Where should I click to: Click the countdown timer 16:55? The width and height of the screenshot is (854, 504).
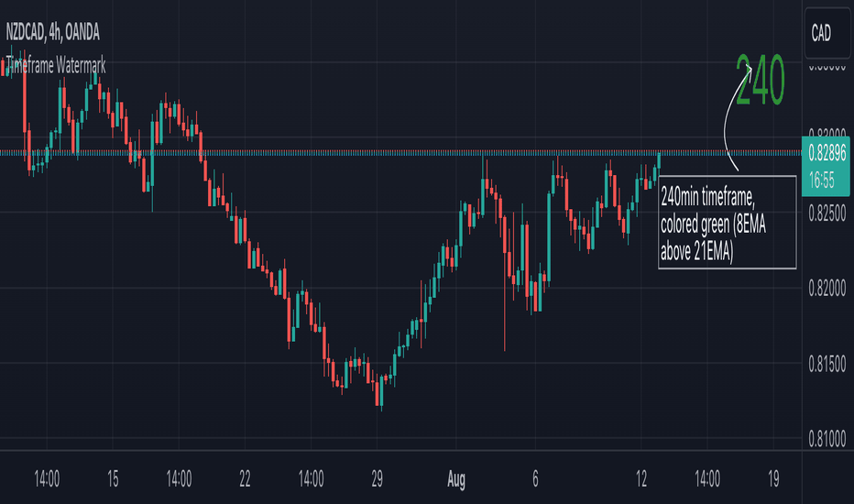(x=821, y=180)
